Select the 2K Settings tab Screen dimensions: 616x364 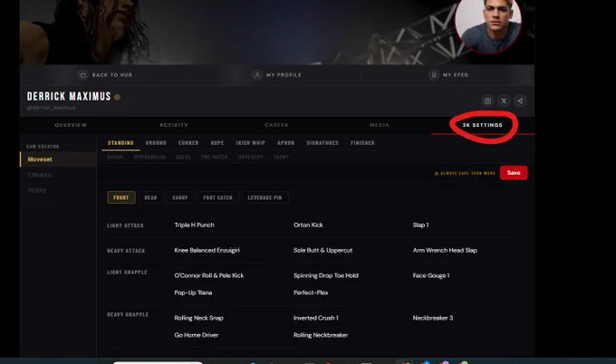point(483,125)
